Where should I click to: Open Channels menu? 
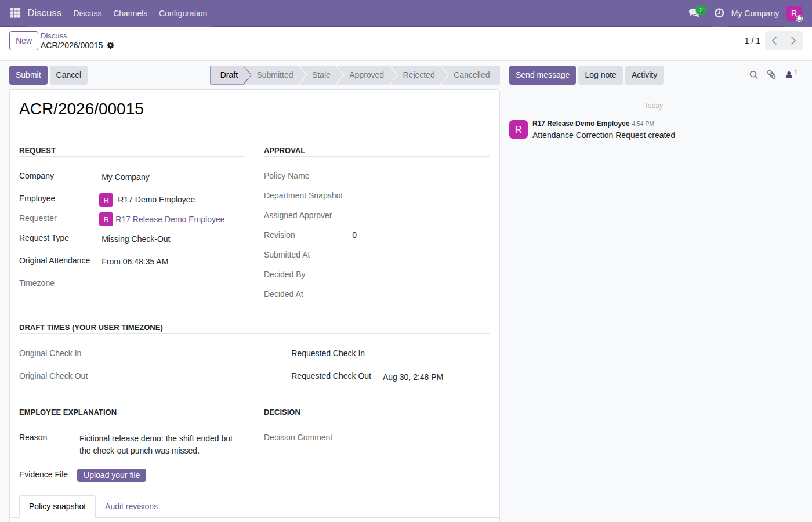pyautogui.click(x=130, y=13)
